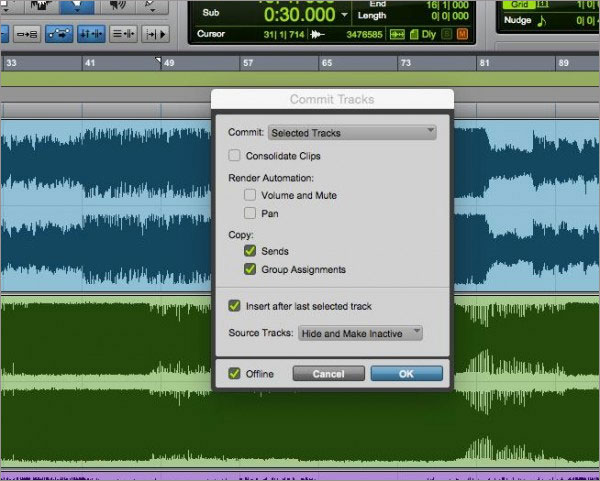Expand the main counter format arrow
The height and width of the screenshot is (481, 600).
pyautogui.click(x=345, y=16)
